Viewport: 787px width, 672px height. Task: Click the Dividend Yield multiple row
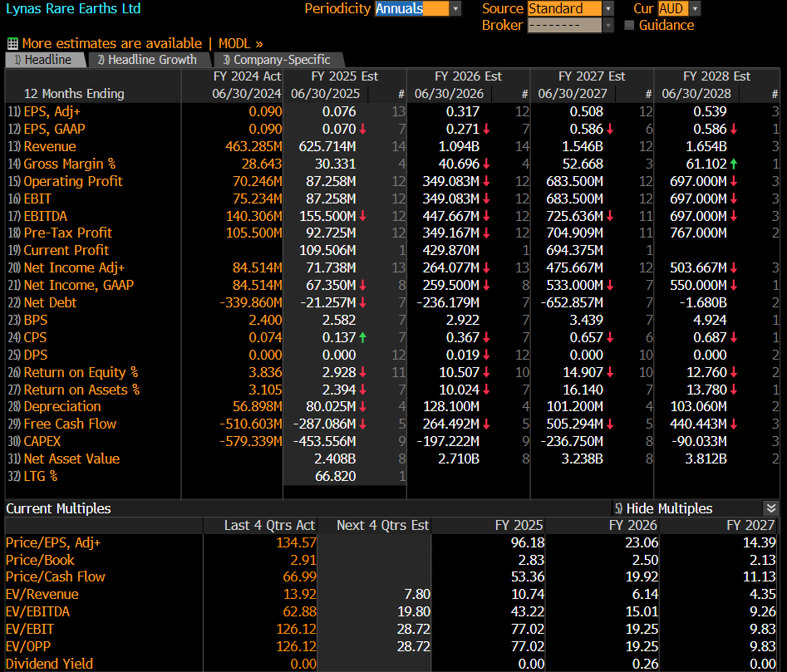click(x=391, y=664)
